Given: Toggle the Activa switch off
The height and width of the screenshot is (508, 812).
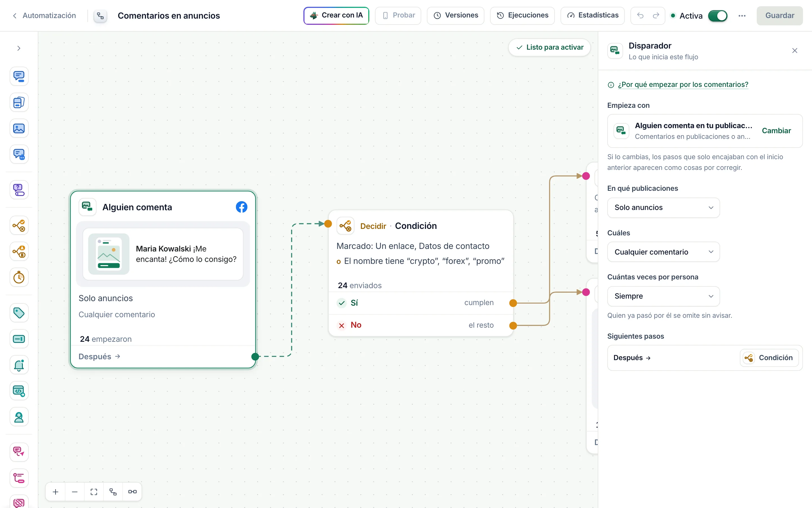Looking at the screenshot, I should pos(718,16).
